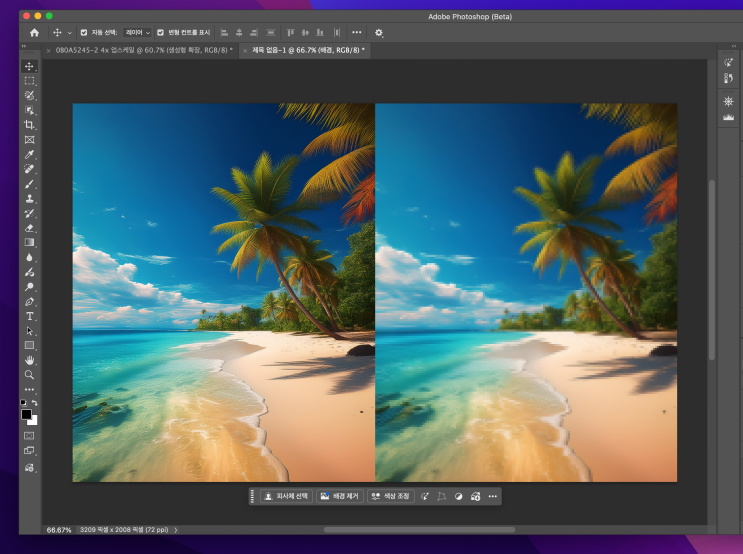Go to the Home screen icon

(x=34, y=33)
